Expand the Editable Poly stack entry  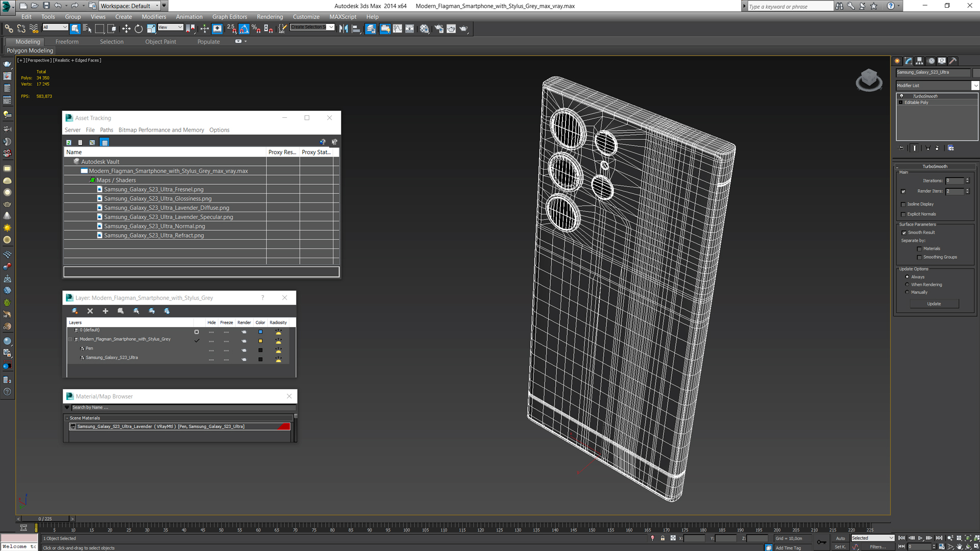click(x=901, y=103)
